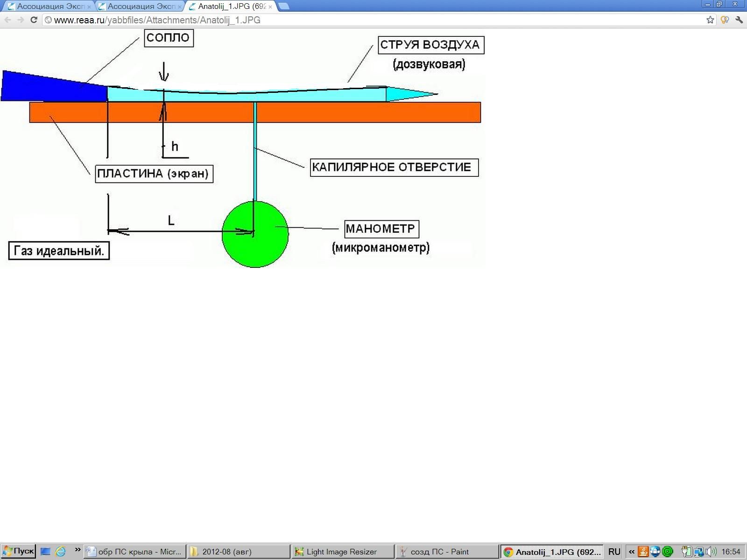Click the address bar URL field

[x=373, y=20]
